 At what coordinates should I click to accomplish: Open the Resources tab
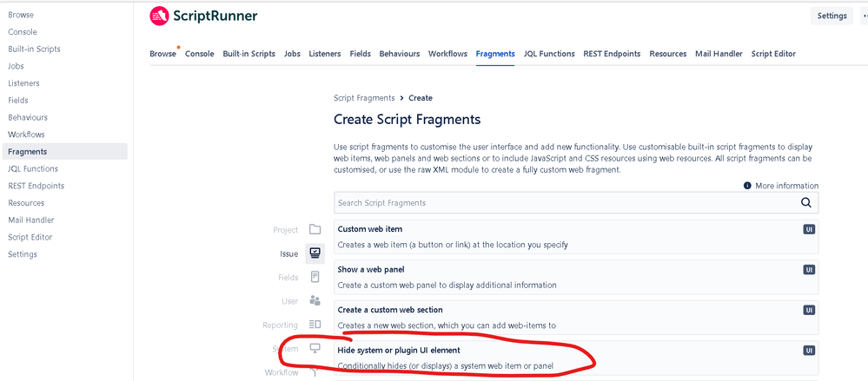pos(667,54)
